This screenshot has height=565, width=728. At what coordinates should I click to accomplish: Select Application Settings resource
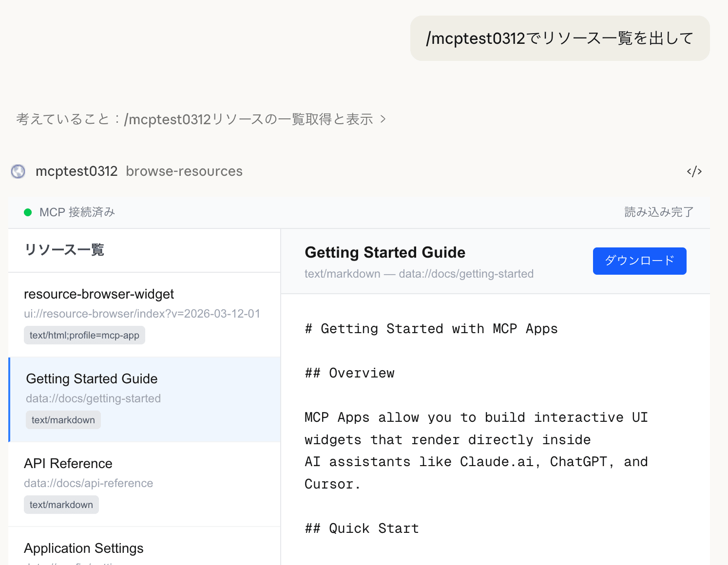click(x=84, y=548)
